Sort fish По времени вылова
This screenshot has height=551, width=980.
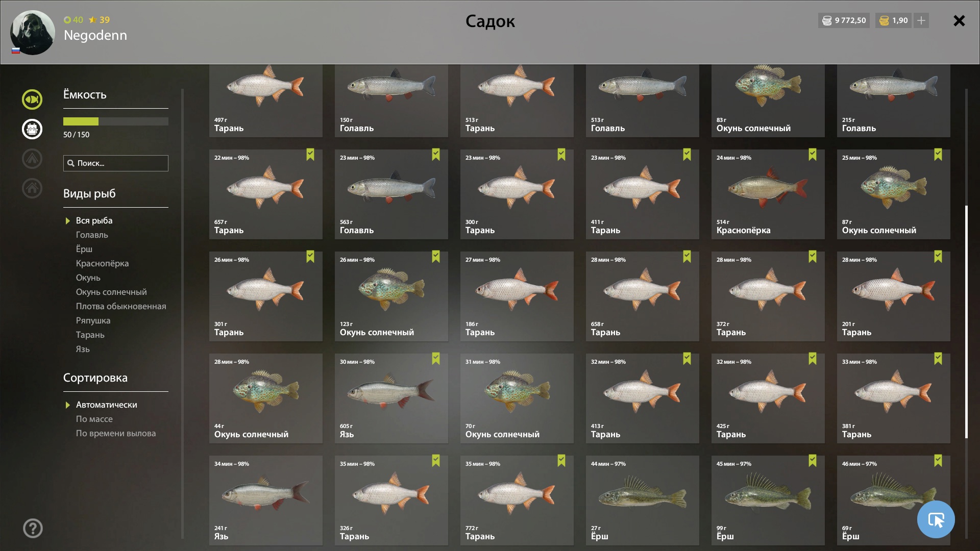[x=116, y=433]
